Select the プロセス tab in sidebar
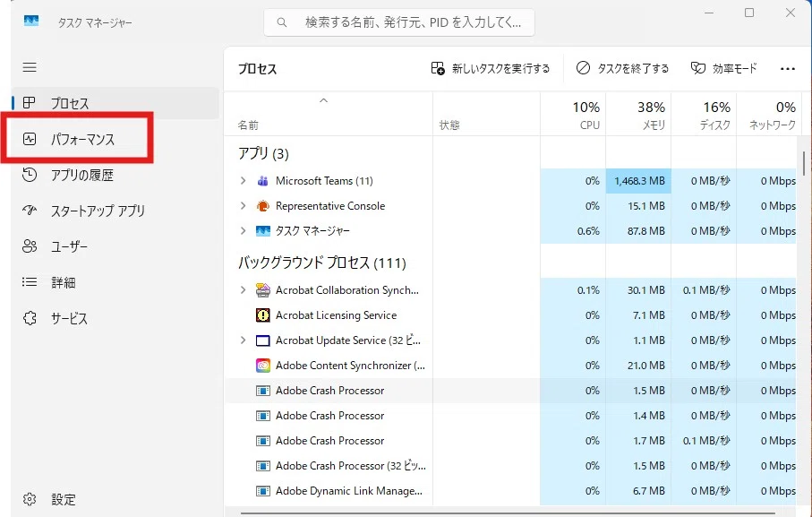Screen dimensions: 812x517 click(x=115, y=103)
